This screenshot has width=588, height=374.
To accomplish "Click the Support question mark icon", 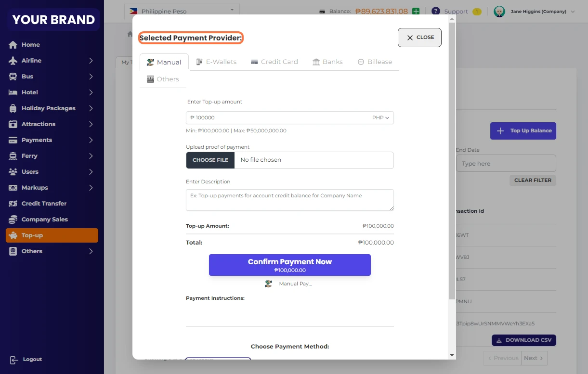I will [x=436, y=11].
